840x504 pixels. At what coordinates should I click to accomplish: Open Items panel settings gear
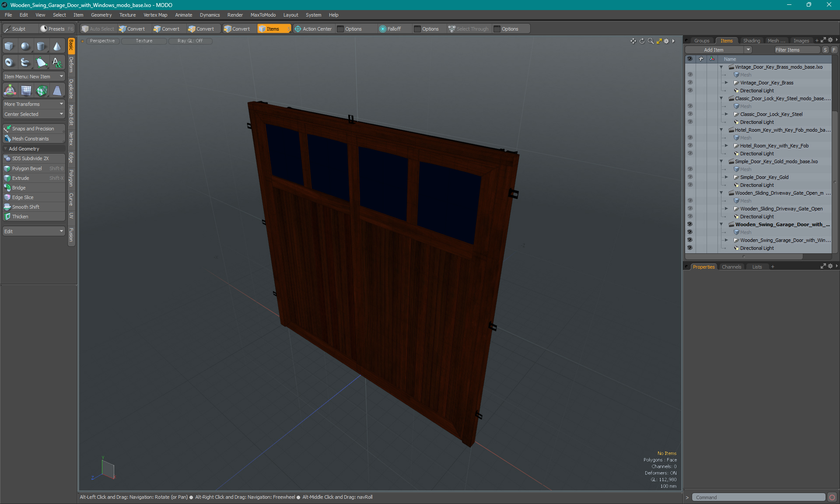(830, 40)
